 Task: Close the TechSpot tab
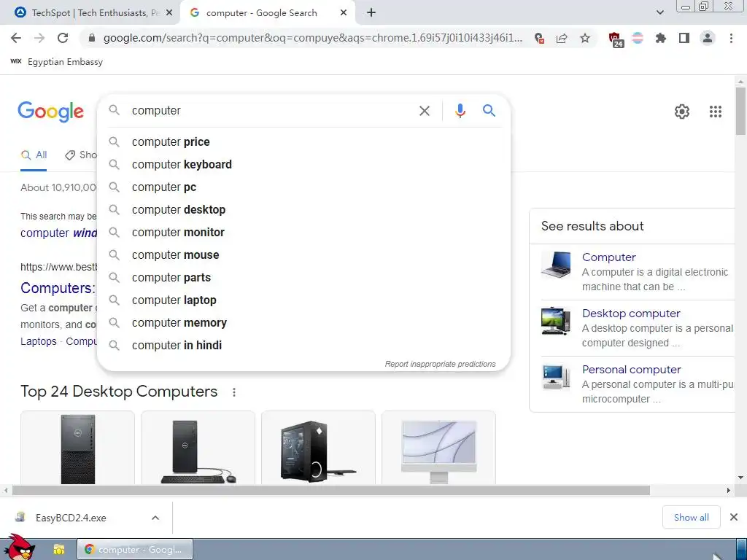169,13
